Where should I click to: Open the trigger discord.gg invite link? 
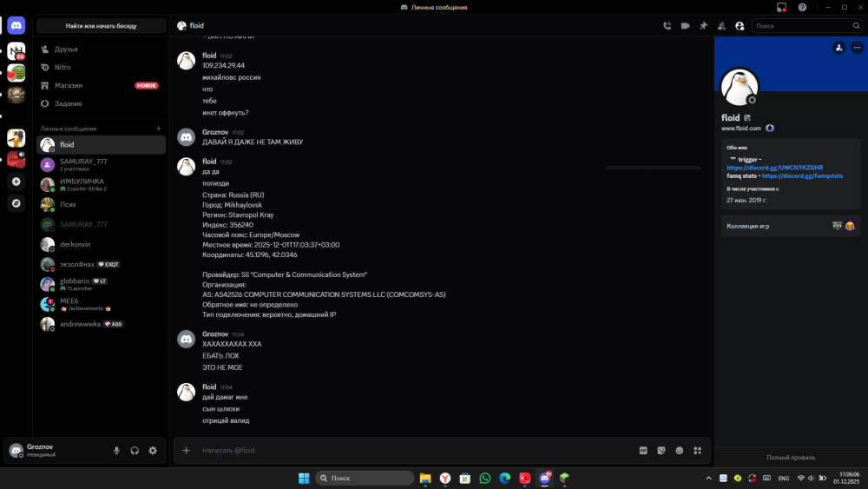774,168
